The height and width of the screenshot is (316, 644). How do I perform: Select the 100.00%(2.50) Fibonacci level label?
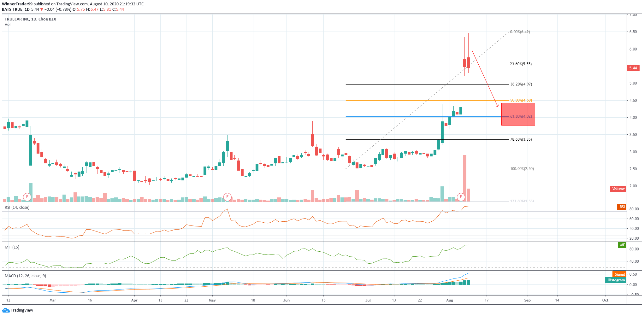(x=522, y=169)
